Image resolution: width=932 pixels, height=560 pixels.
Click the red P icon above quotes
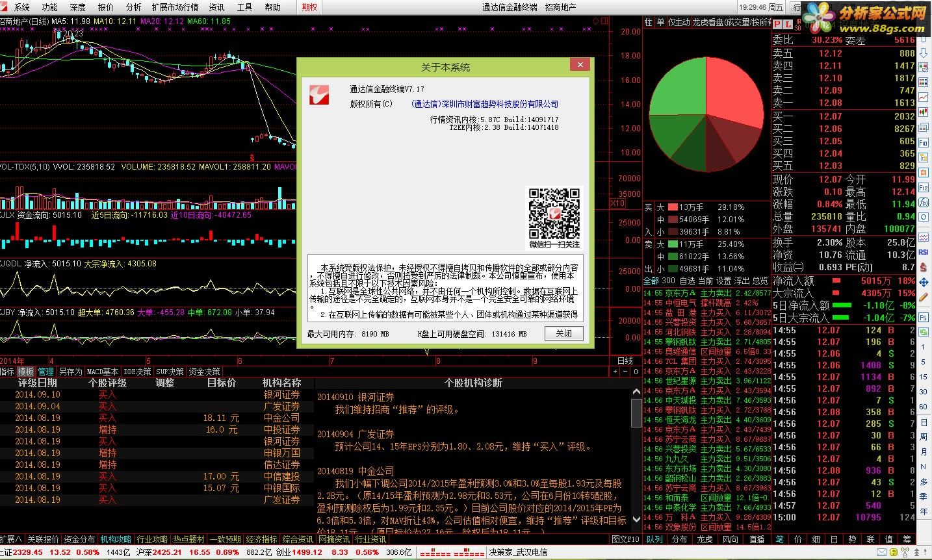pos(777,24)
